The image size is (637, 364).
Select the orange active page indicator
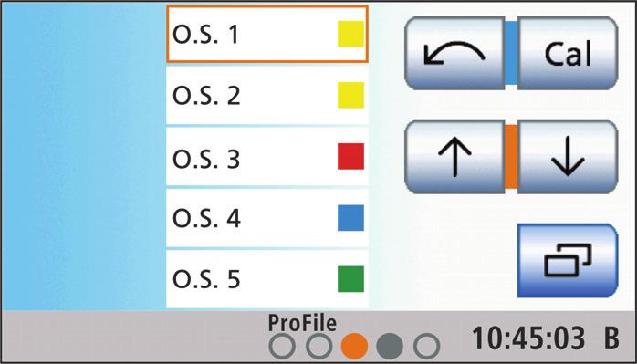pyautogui.click(x=354, y=347)
